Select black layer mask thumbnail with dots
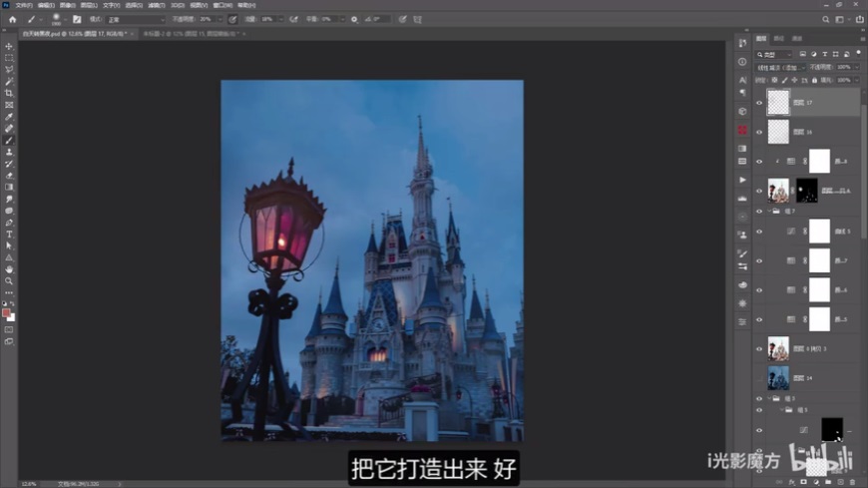This screenshot has width=868, height=488. pyautogui.click(x=806, y=191)
